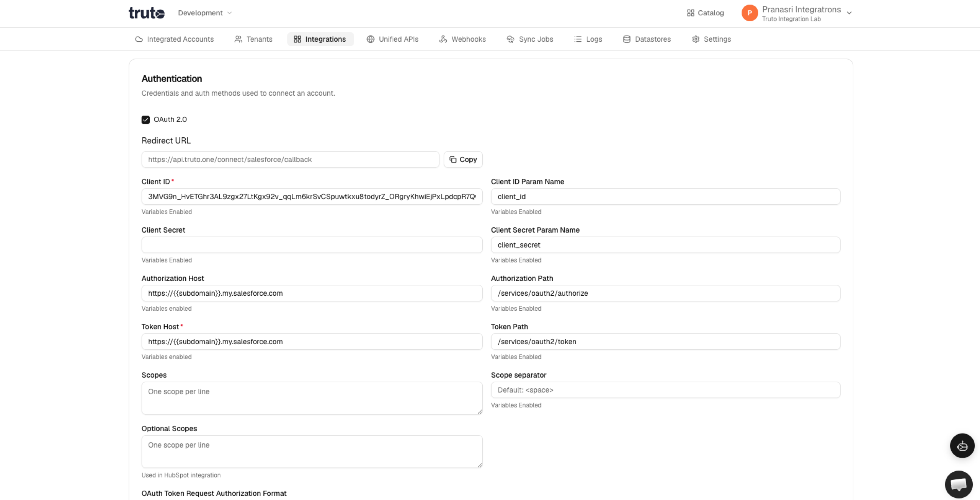
Task: Click 'Credentials and auth methods' description text
Action: tap(238, 93)
